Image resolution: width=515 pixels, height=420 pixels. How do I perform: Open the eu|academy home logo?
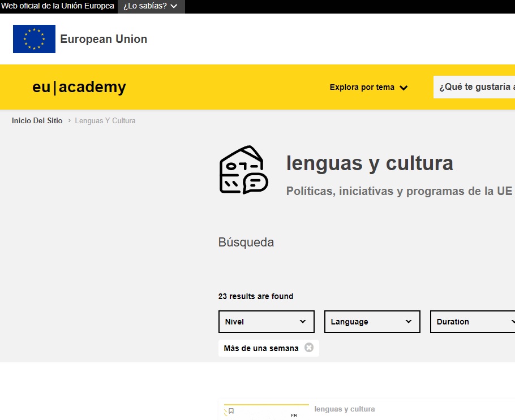pyautogui.click(x=79, y=87)
